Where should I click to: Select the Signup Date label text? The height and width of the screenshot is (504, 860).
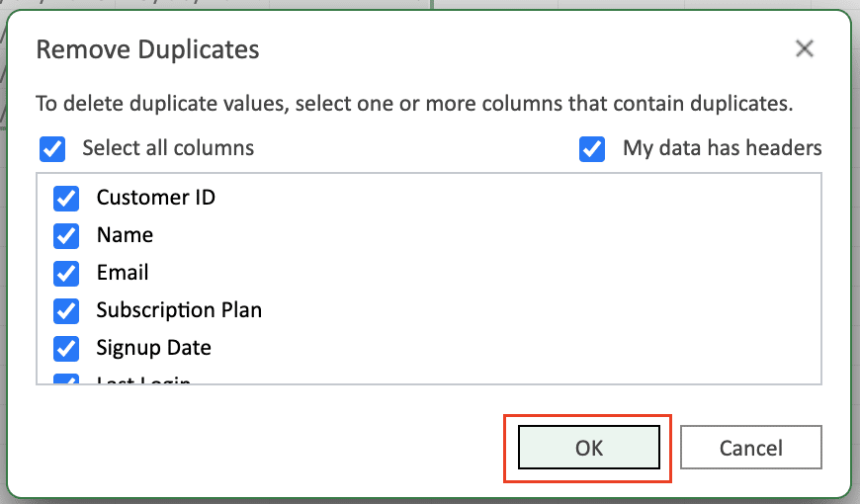tap(153, 348)
